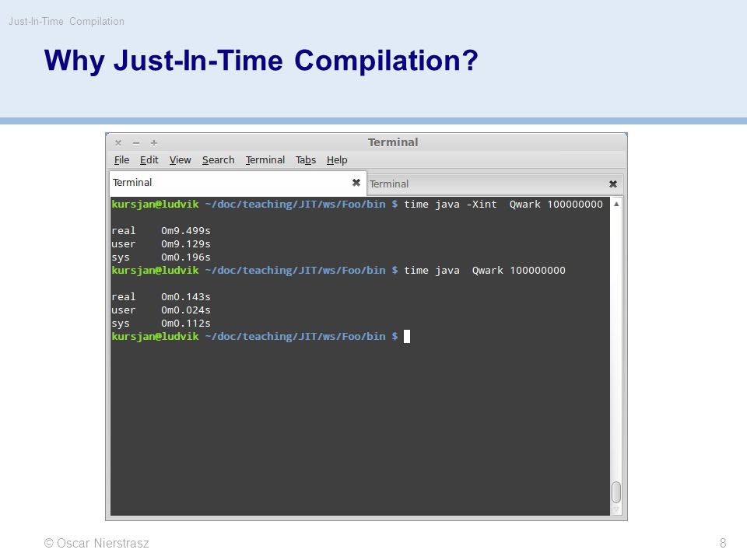Click the scrollbar down arrow
The width and height of the screenshot is (747, 560).
616,509
